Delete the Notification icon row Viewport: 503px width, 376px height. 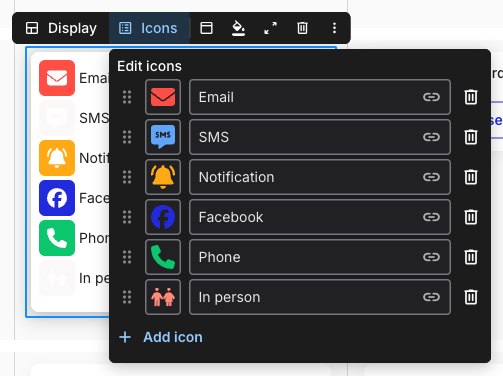point(471,177)
